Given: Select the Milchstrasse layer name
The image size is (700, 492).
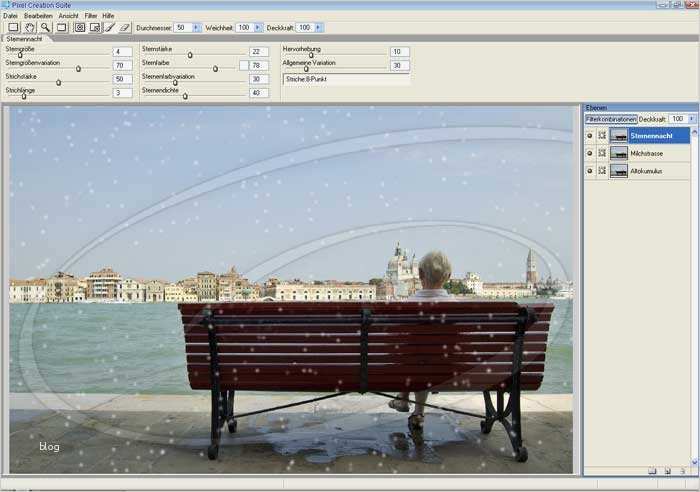Looking at the screenshot, I should 646,153.
